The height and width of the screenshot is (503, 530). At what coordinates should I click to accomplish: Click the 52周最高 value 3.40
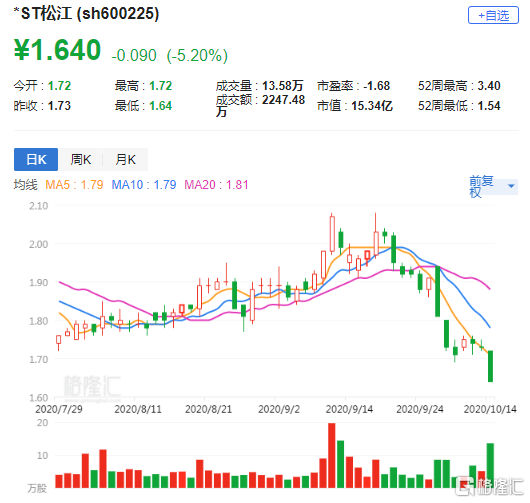[x=489, y=86]
